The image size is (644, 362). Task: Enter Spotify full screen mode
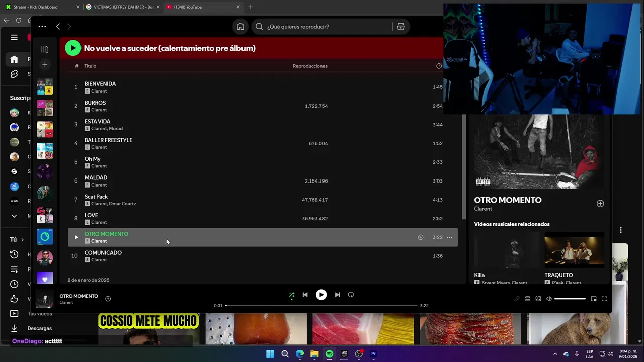coord(604,299)
